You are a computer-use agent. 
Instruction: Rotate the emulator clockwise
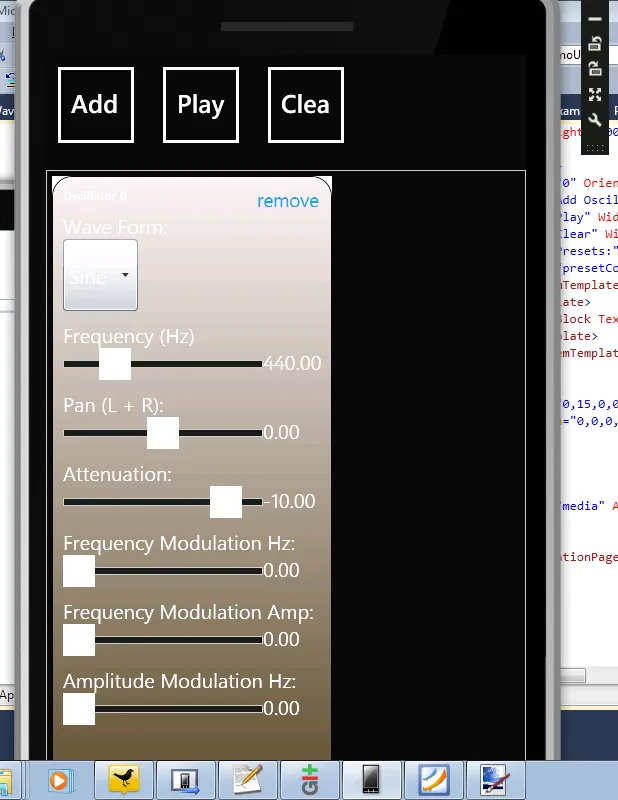[595, 68]
